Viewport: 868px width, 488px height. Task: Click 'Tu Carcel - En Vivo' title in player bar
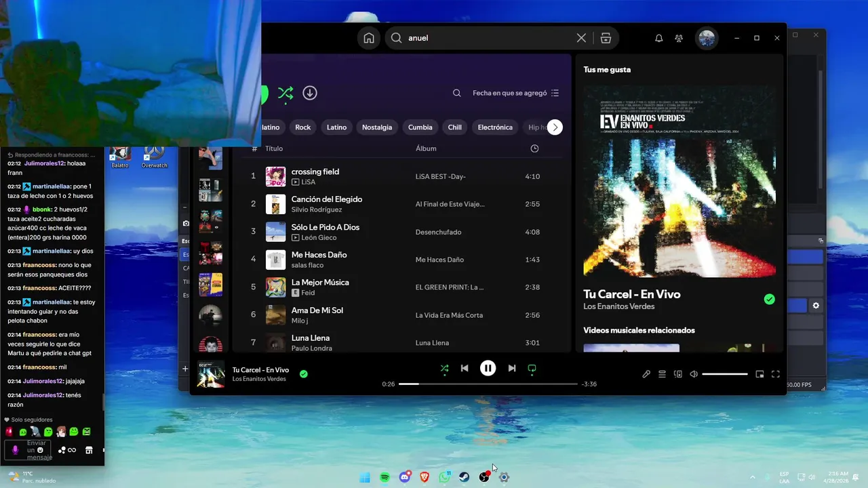[x=260, y=370]
